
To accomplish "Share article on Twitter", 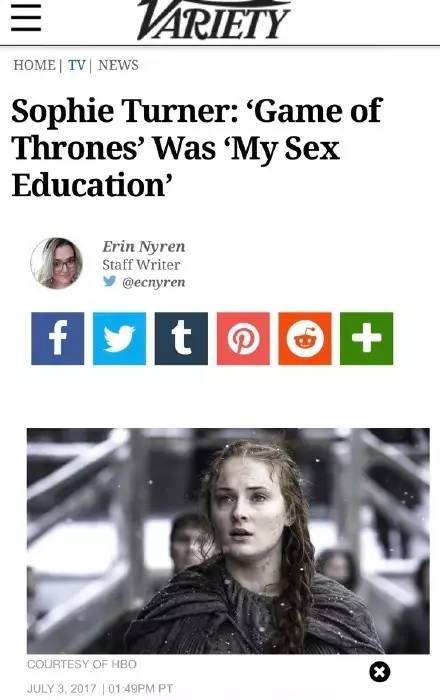I will (x=119, y=338).
